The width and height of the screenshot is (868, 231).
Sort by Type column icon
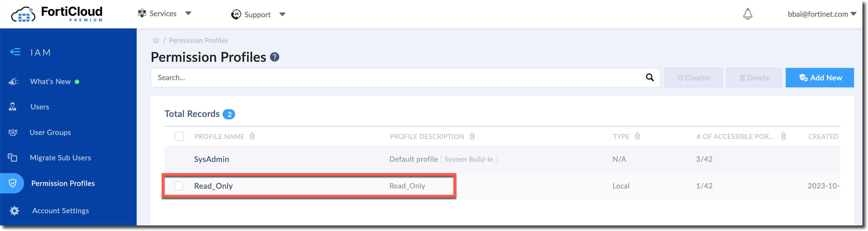pyautogui.click(x=638, y=136)
